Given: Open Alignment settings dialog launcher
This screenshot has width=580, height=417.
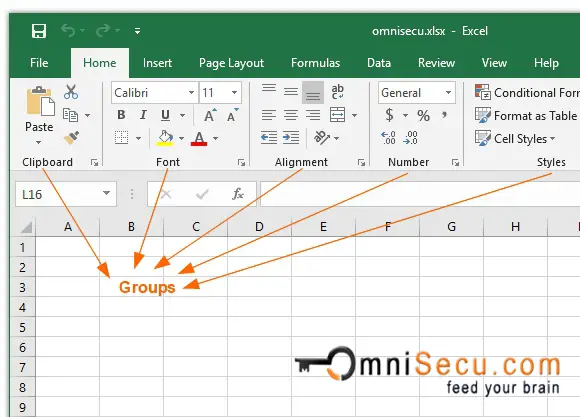Looking at the screenshot, I should click(x=361, y=162).
